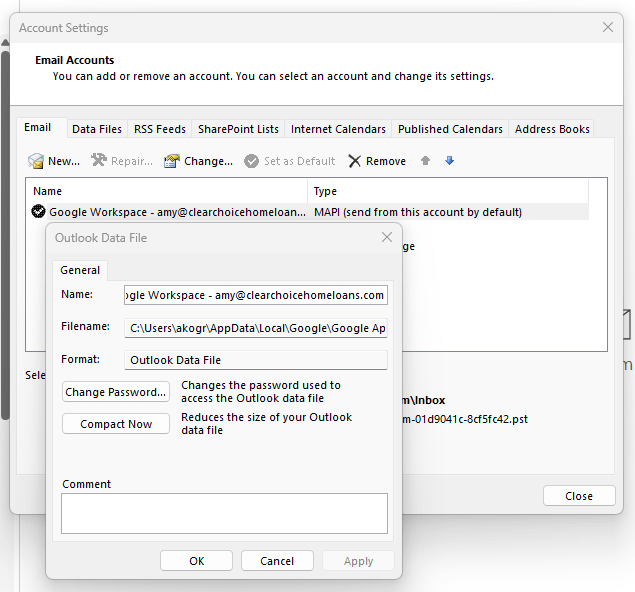Click the Close button in Account Settings
The height and width of the screenshot is (592, 635).
[x=579, y=496]
